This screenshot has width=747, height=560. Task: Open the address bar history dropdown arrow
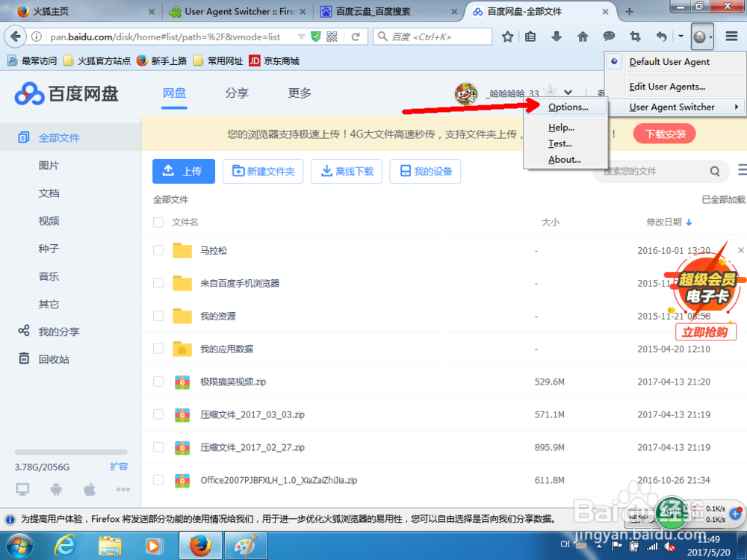[x=301, y=37]
